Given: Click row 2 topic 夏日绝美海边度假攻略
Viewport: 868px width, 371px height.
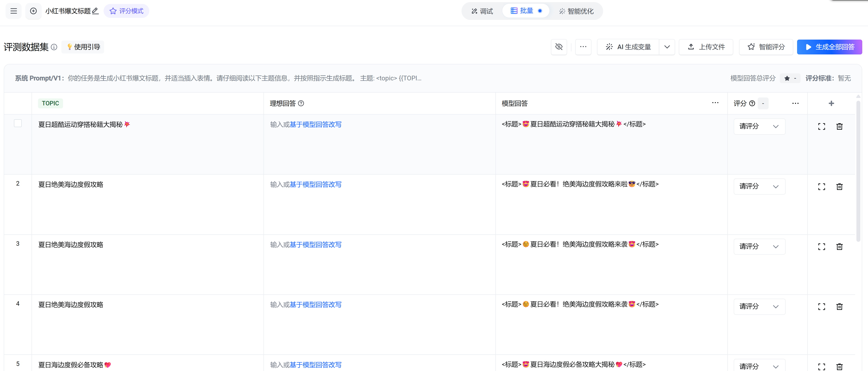Looking at the screenshot, I should pyautogui.click(x=71, y=185).
